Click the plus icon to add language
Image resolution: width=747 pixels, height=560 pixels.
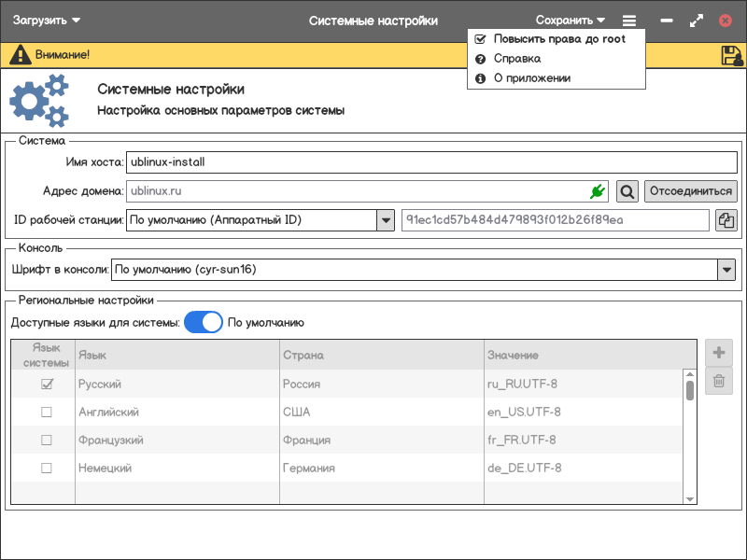tap(719, 353)
